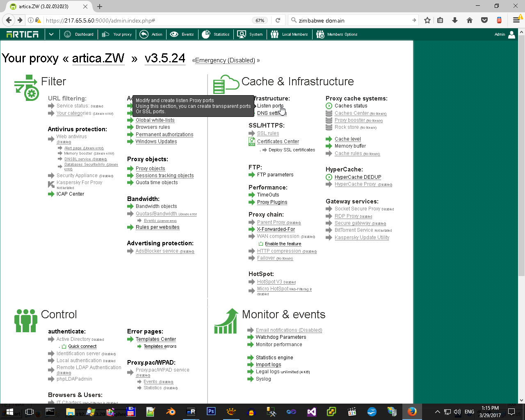
Task: Open Proxy Plugins link
Action: click(x=272, y=202)
